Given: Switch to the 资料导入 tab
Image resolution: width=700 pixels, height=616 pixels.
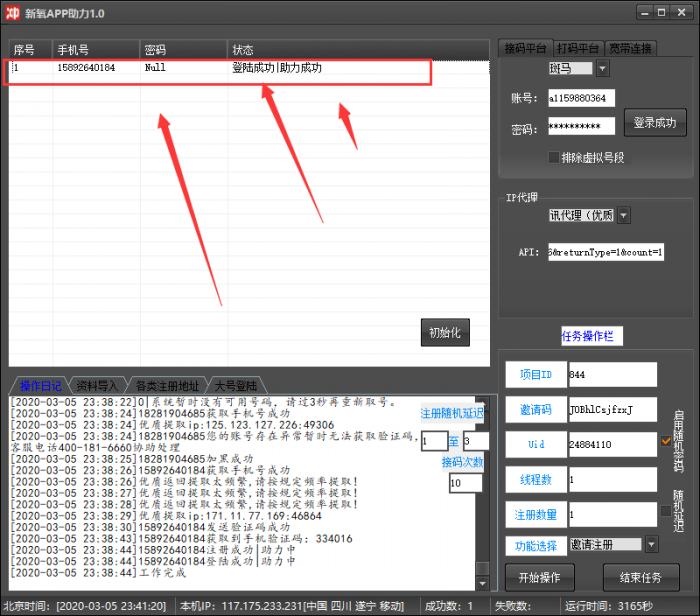Looking at the screenshot, I should (x=97, y=385).
